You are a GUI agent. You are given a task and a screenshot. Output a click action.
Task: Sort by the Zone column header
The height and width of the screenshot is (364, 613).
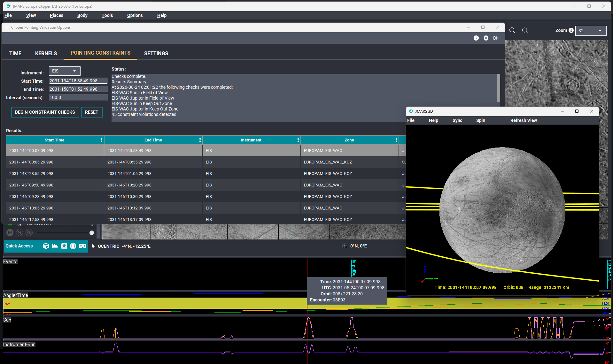coord(349,140)
